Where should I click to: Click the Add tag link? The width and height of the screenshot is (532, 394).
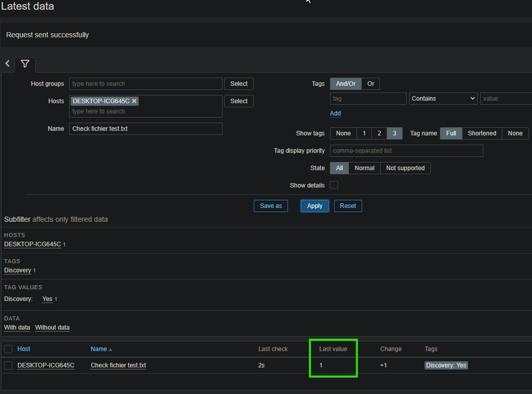[x=335, y=113]
